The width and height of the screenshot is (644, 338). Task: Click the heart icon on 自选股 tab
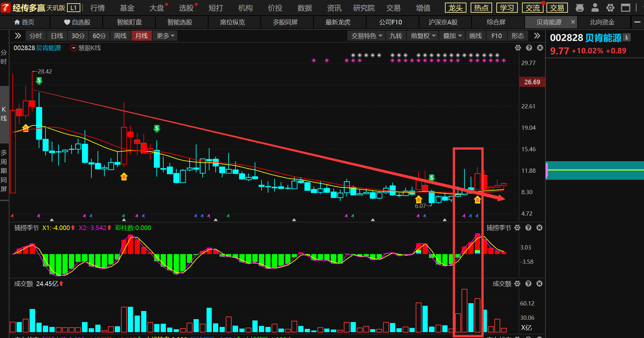point(67,22)
